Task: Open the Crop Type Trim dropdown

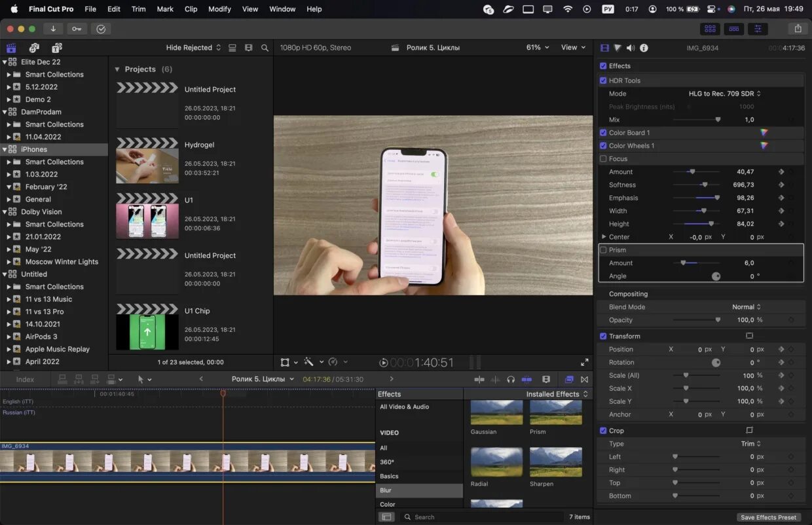Action: [751, 444]
